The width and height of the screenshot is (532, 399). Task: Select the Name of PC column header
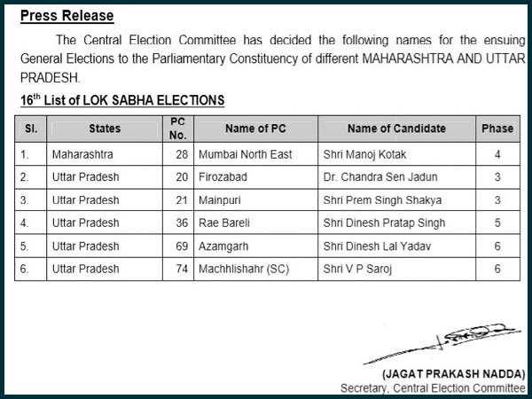click(x=255, y=129)
